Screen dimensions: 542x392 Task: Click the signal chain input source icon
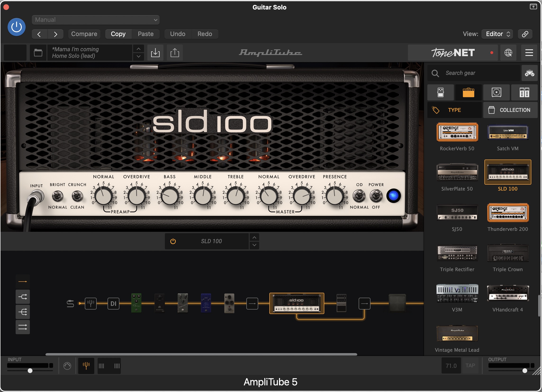click(x=70, y=304)
